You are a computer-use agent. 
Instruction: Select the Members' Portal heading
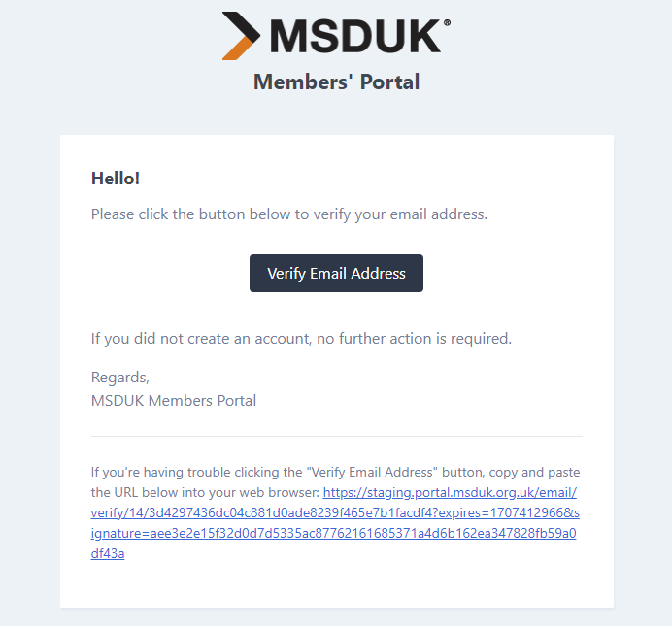(336, 82)
